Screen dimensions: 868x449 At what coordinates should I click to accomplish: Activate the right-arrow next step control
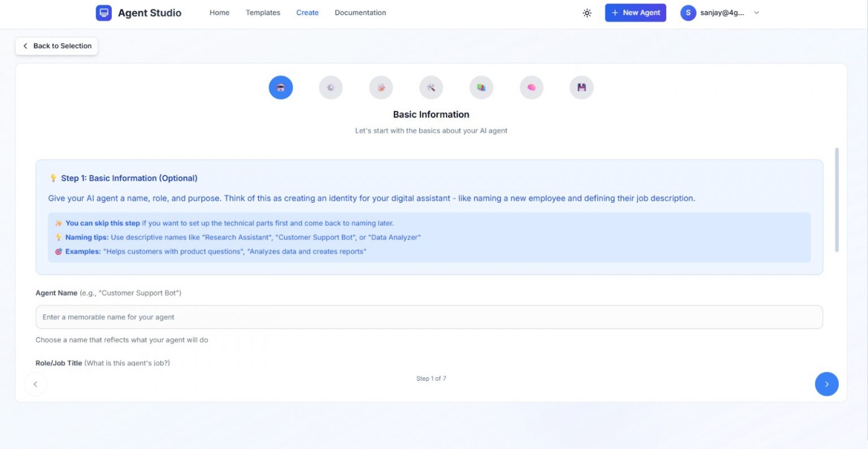[x=827, y=383]
